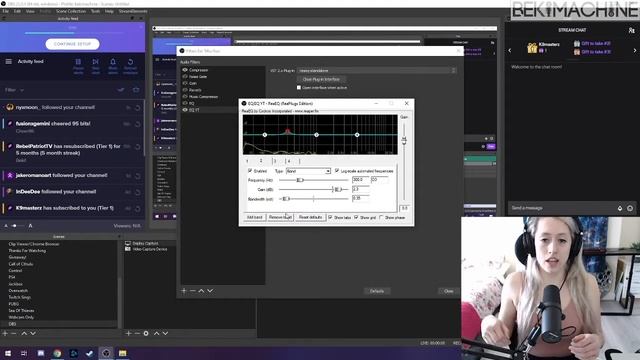
Task: Remove selected scene with minus icon
Action: coord(14,333)
